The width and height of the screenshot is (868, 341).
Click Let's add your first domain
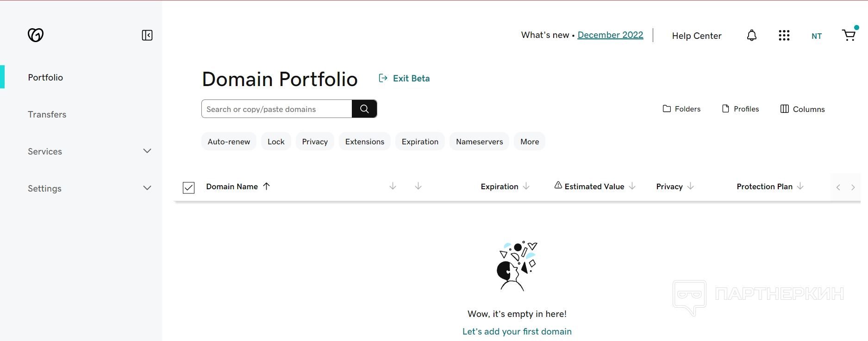(x=517, y=331)
